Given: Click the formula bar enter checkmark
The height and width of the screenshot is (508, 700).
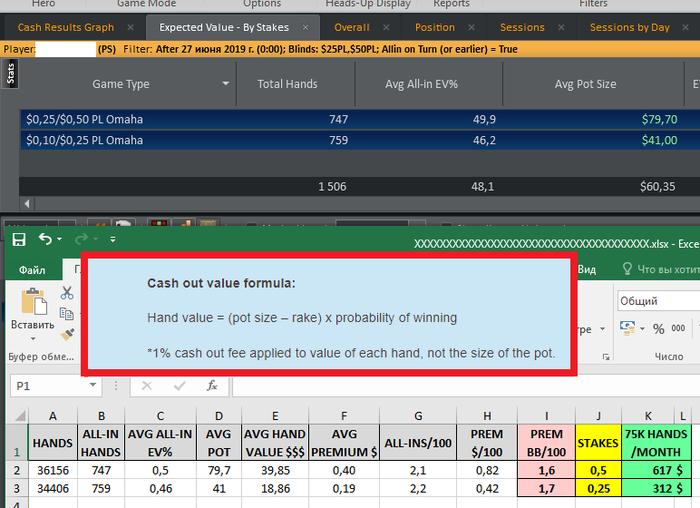Looking at the screenshot, I should pos(179,386).
